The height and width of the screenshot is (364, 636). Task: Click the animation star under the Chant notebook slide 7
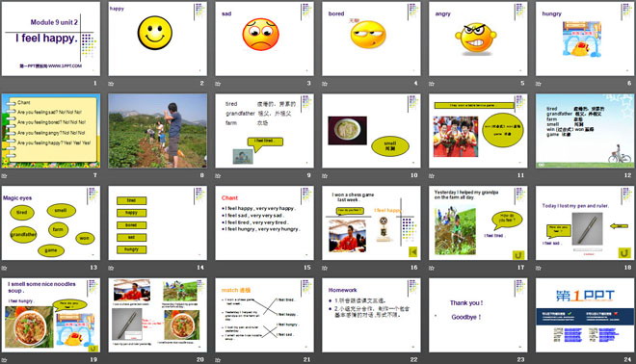[5, 176]
